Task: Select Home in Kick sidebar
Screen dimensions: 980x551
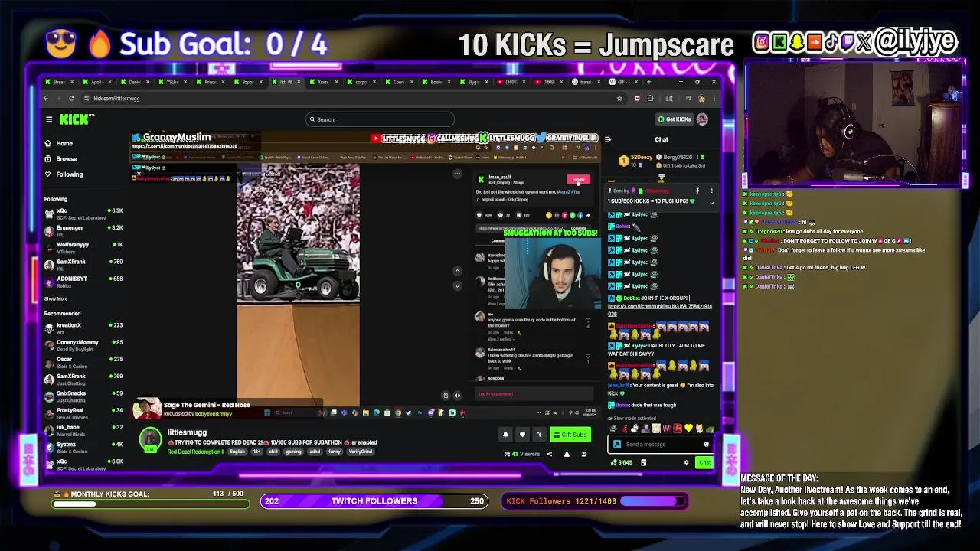Action: click(x=64, y=143)
